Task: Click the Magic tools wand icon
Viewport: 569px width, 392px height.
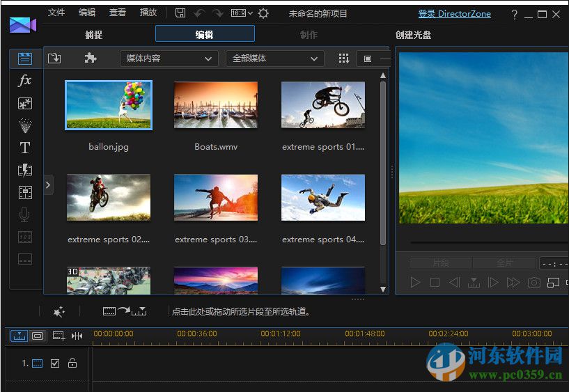Action: click(59, 312)
